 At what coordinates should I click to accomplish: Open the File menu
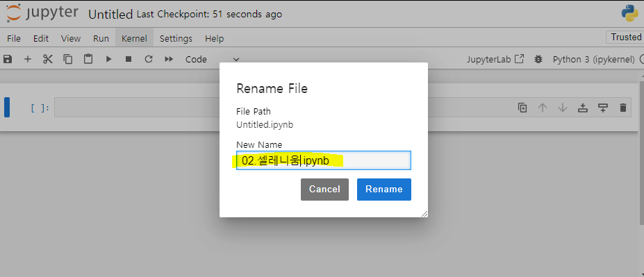(x=14, y=39)
